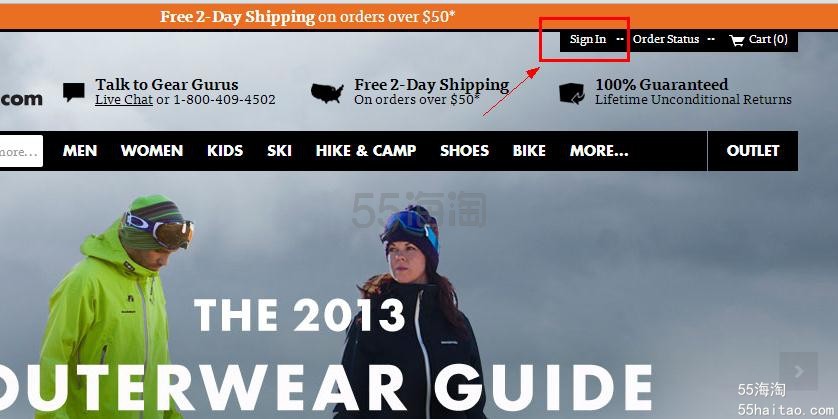Open the MEN menu
The height and width of the screenshot is (419, 838).
point(80,151)
